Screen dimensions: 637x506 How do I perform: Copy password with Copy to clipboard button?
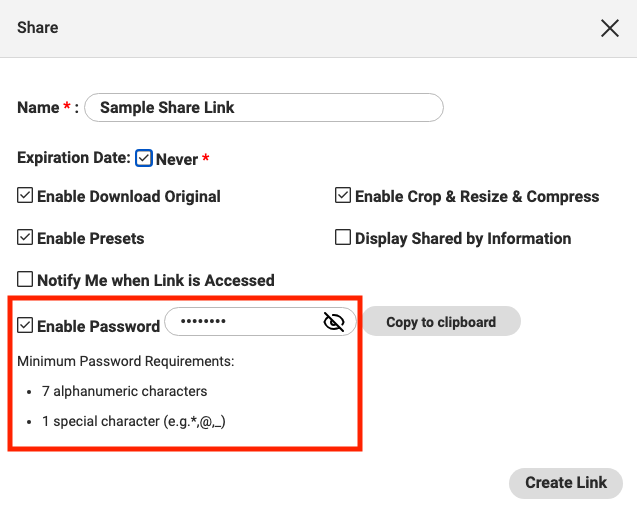click(x=442, y=321)
